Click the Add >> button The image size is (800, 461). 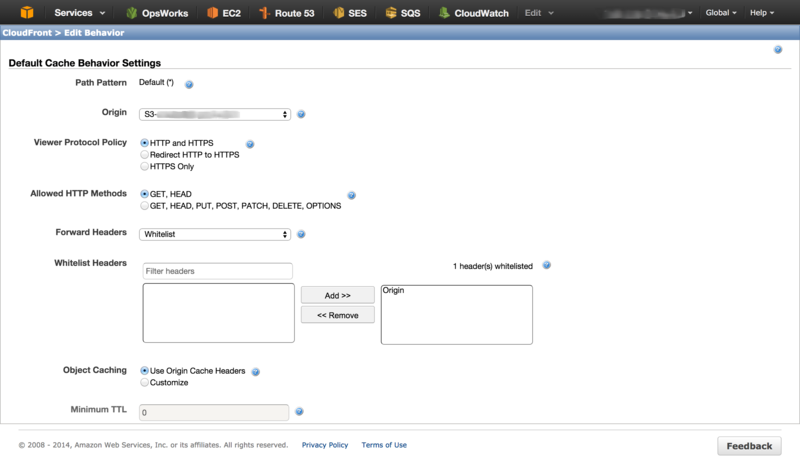338,295
